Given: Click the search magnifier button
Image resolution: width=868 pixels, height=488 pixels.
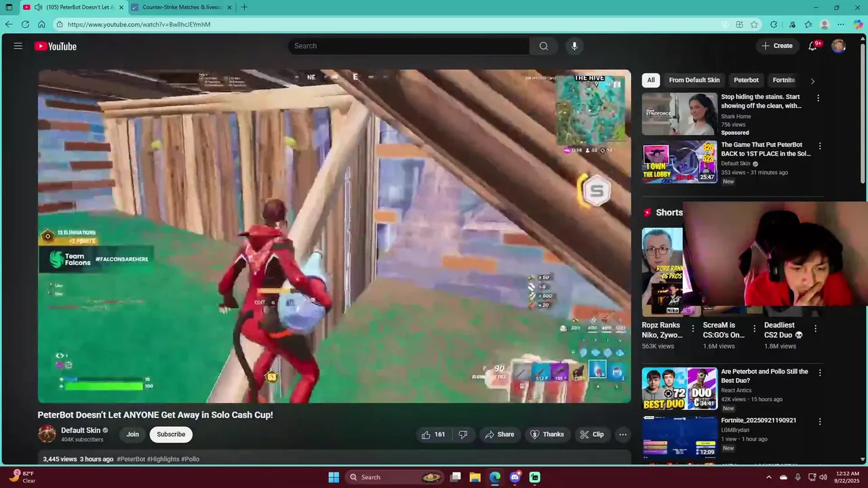Looking at the screenshot, I should point(543,46).
